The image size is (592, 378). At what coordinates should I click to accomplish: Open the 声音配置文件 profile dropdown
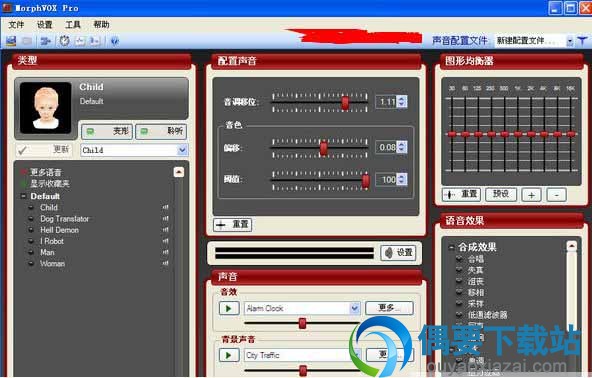[x=569, y=41]
